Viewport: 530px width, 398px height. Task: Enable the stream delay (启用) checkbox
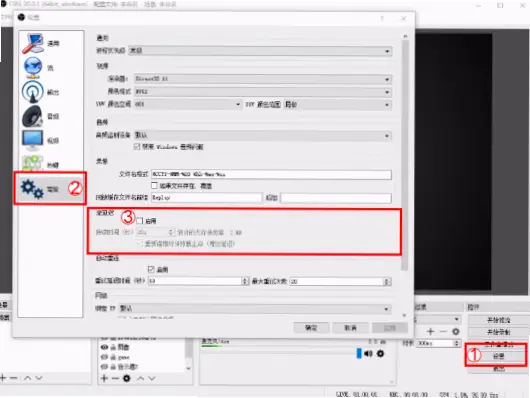coord(140,221)
